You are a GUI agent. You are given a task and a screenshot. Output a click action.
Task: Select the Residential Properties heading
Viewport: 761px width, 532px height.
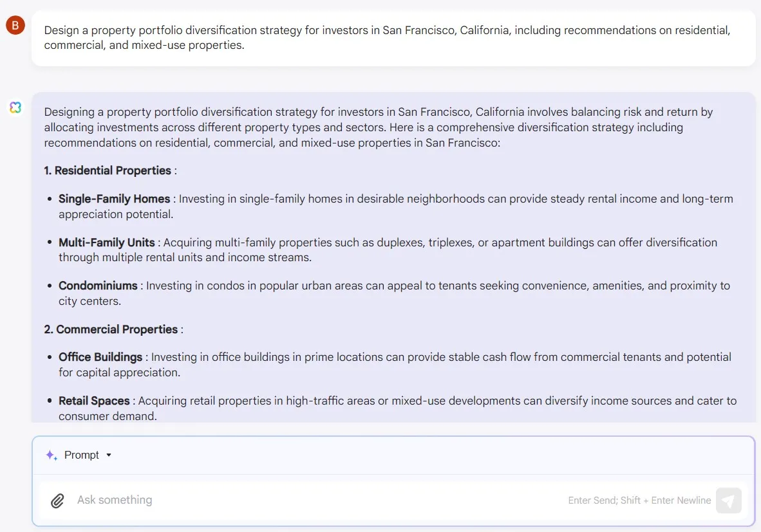click(108, 170)
